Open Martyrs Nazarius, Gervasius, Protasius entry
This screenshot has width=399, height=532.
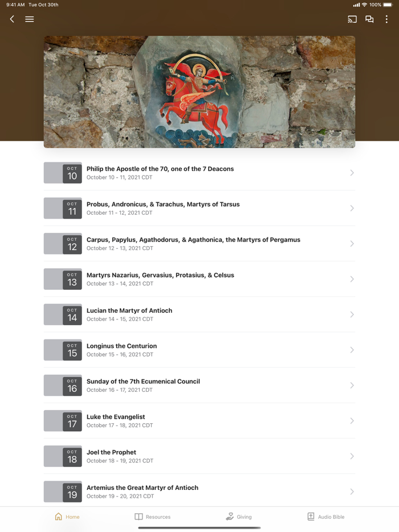pos(199,279)
